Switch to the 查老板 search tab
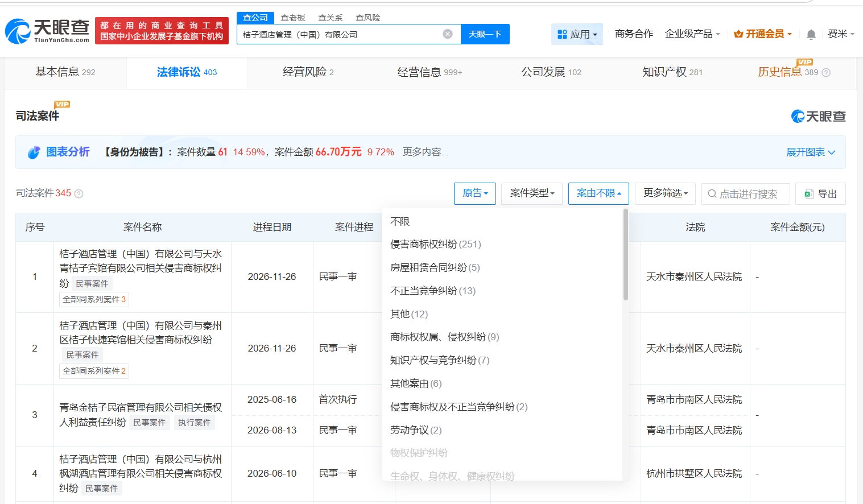Image resolution: width=863 pixels, height=504 pixels. click(293, 18)
